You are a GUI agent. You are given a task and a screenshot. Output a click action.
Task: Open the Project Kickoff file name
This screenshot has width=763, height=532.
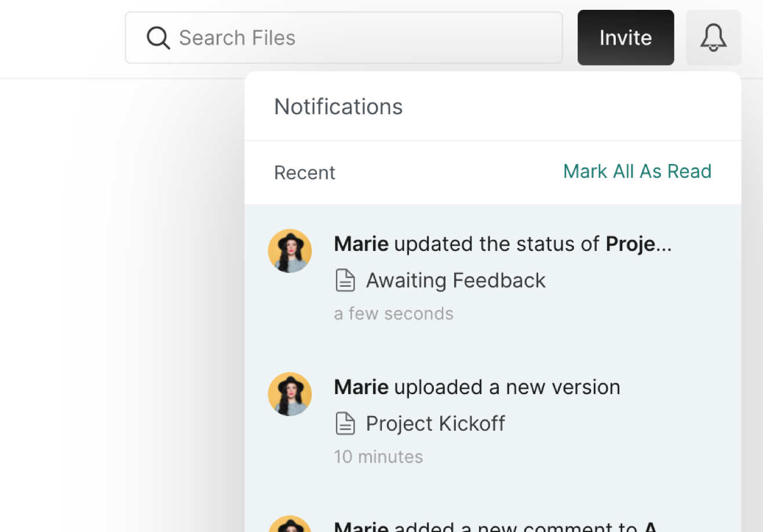[435, 424]
